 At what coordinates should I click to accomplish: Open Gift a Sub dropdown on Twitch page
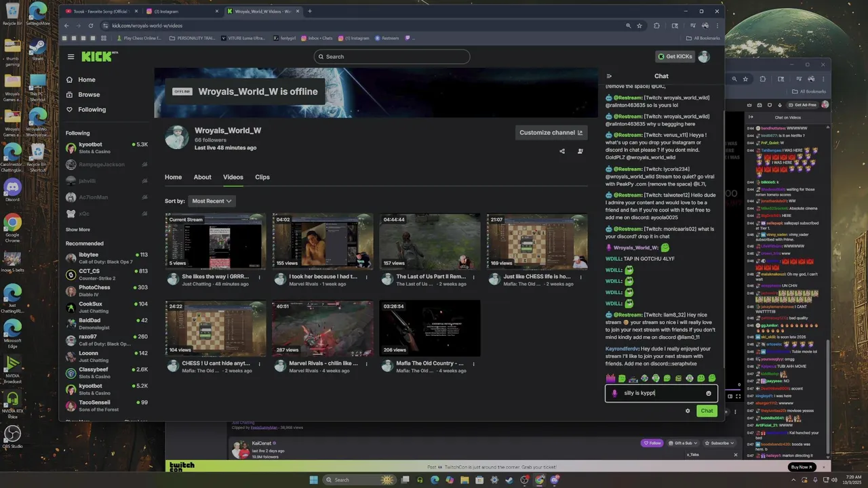coord(683,443)
